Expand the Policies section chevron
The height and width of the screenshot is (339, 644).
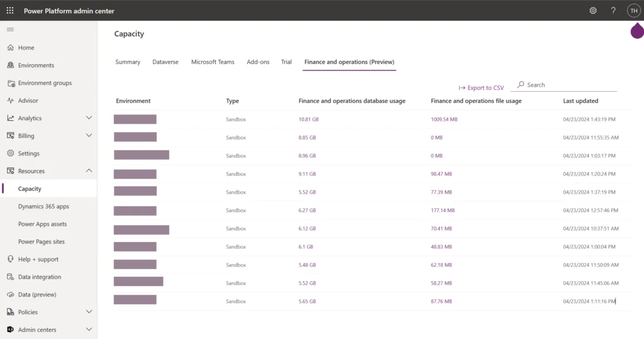point(89,312)
